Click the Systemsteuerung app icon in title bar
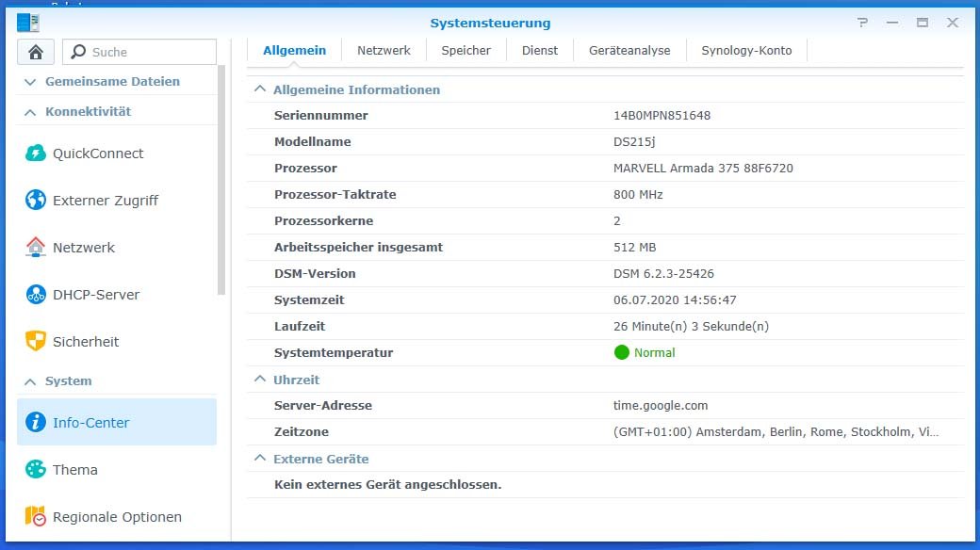Viewport: 980px width, 550px height. click(28, 23)
